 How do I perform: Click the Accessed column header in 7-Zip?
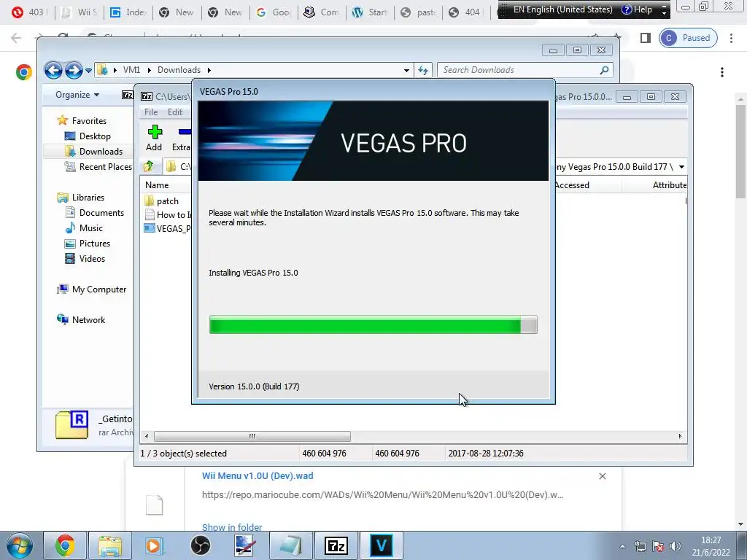point(572,184)
